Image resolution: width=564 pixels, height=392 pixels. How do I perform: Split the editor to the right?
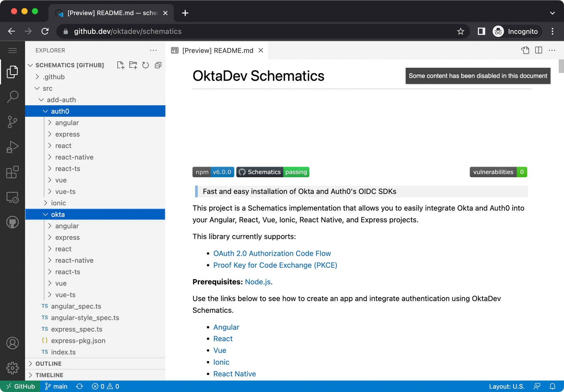539,50
